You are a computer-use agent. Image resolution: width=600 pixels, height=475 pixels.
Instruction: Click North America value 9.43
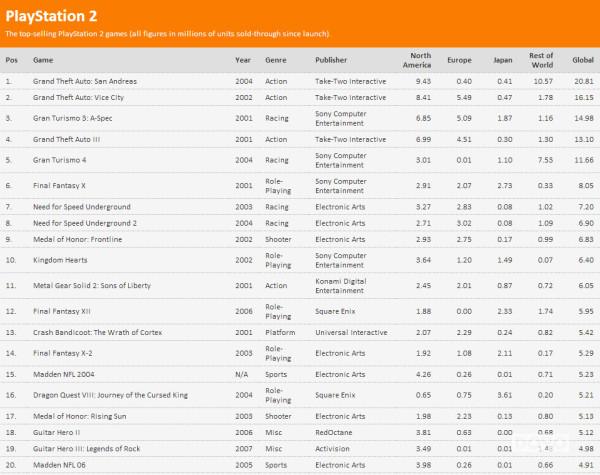423,81
